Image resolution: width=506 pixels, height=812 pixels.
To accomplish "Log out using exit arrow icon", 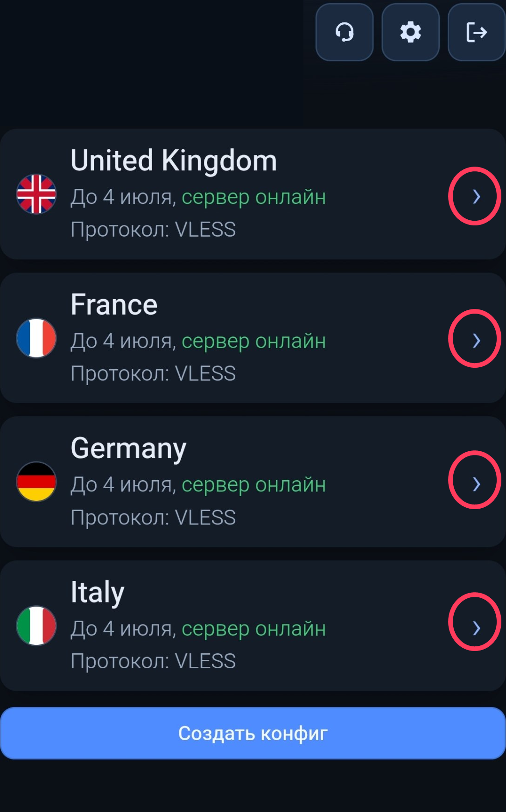I will 477,32.
